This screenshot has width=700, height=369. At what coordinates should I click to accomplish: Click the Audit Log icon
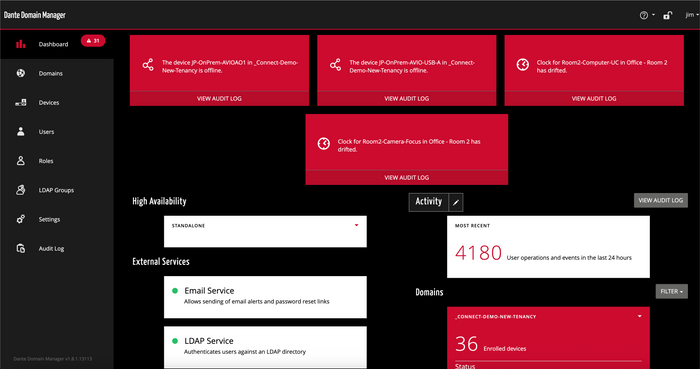(21, 249)
